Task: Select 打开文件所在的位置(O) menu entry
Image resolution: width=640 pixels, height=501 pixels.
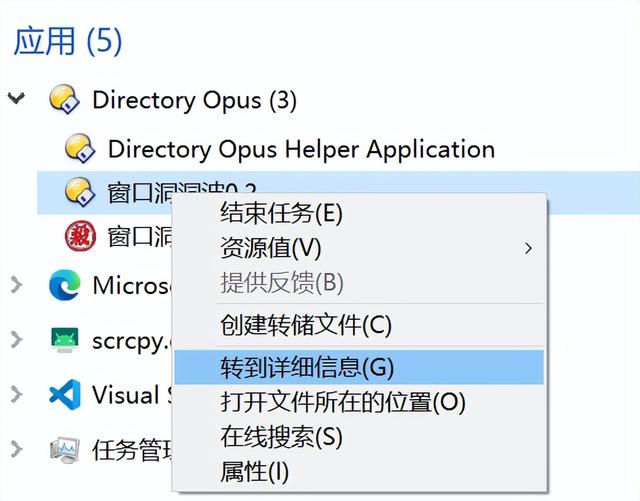Action: pyautogui.click(x=359, y=402)
